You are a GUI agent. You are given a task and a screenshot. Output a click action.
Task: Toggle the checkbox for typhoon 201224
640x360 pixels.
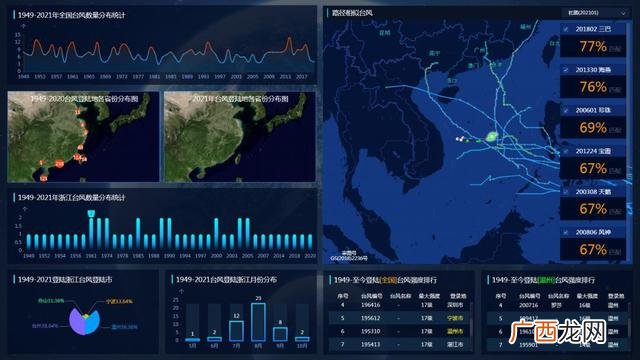click(566, 151)
